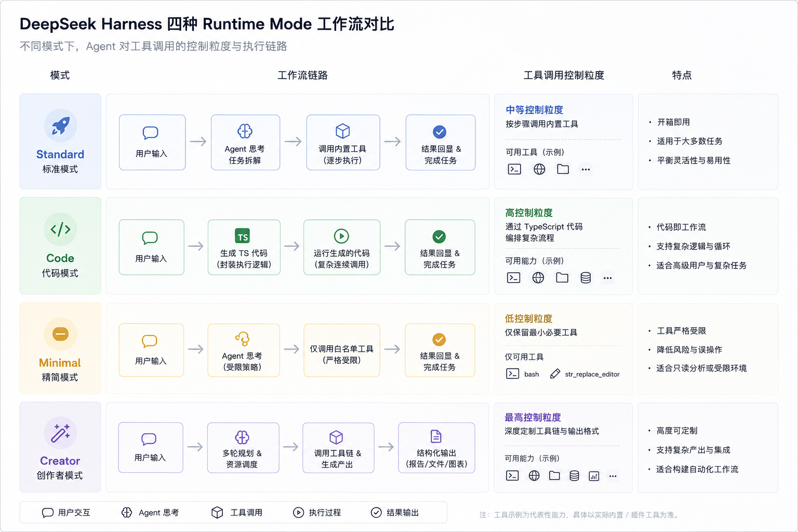
Task: Click the Creator mode magic wand icon
Action: (60, 433)
